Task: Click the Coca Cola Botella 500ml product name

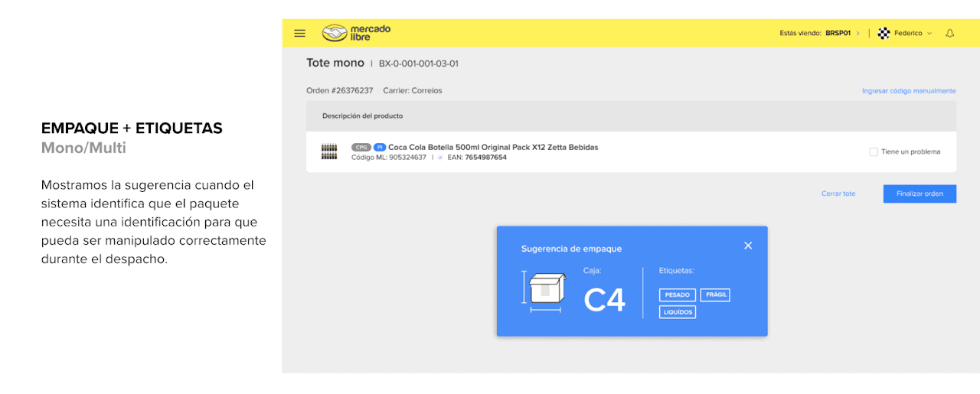Action: (x=493, y=147)
